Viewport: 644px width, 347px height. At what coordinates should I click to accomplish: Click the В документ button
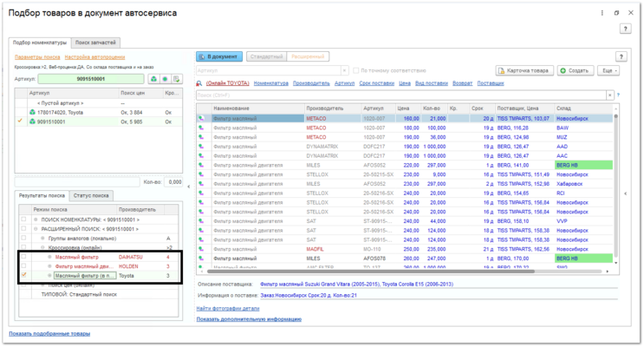click(219, 56)
